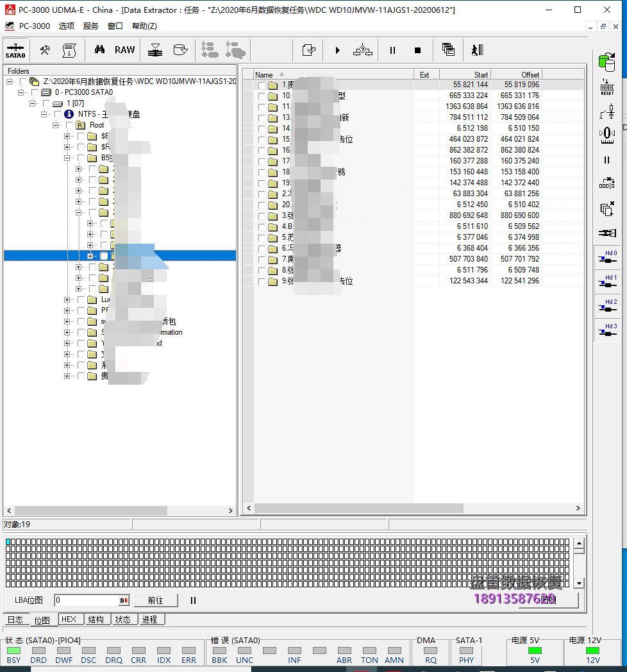Click the layered download toolbar icon
Screen dimensions: 627x672
[x=155, y=50]
